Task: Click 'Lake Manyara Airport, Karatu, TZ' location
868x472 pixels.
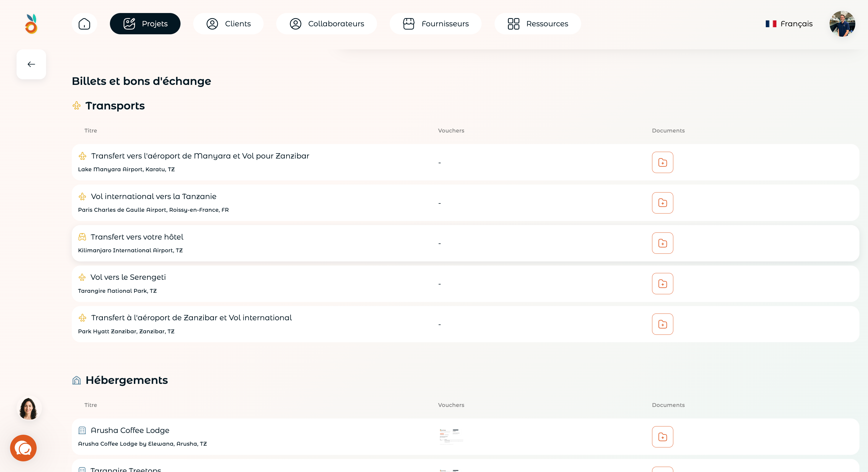Action: [126, 169]
